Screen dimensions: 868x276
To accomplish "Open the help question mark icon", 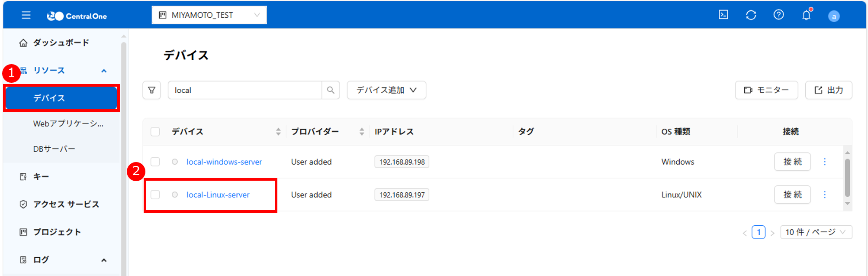I will tap(778, 15).
